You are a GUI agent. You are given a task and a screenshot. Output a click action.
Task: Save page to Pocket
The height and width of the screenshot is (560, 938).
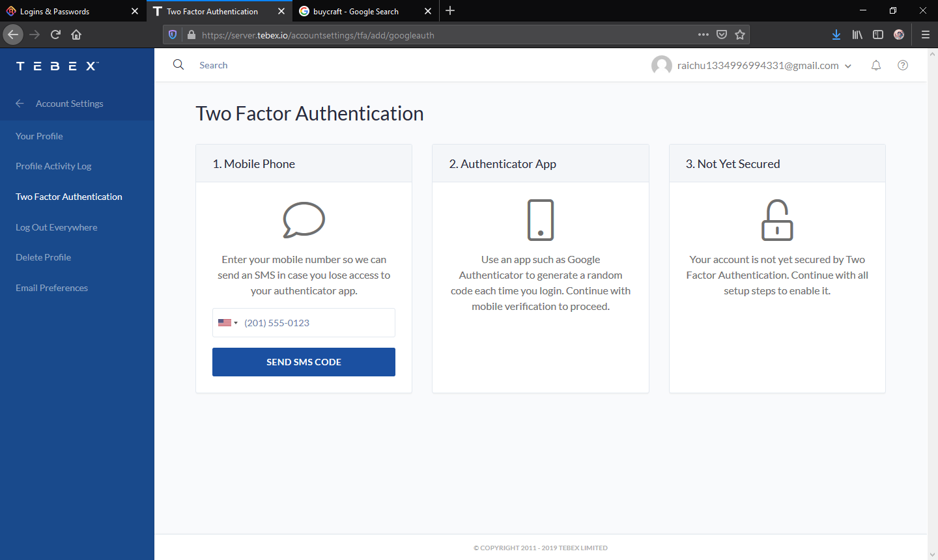point(722,35)
